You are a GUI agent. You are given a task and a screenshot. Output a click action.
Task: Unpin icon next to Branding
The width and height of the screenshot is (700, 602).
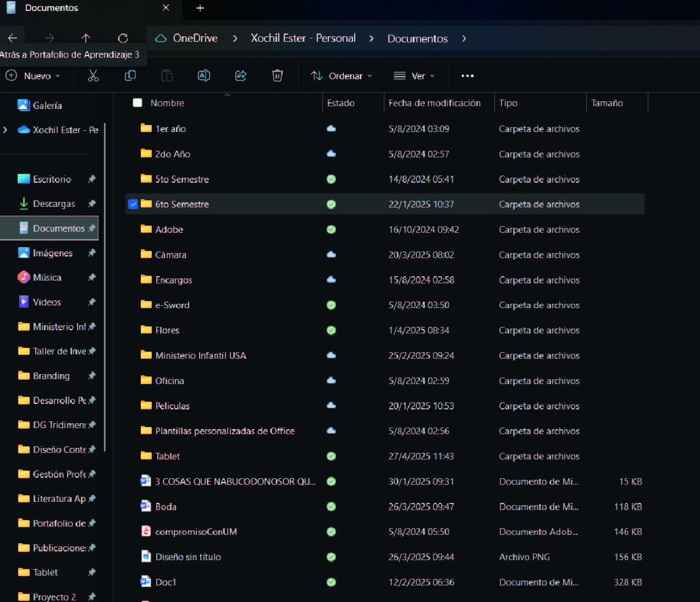(x=92, y=376)
